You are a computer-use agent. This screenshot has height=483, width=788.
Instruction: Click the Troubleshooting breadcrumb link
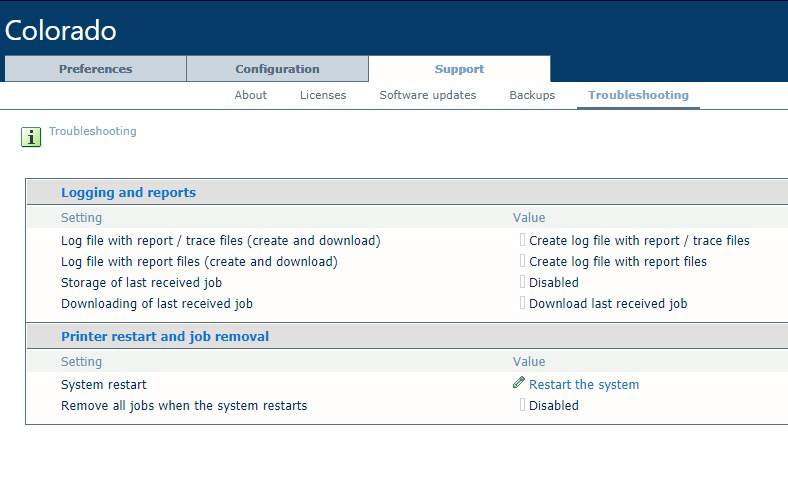[x=93, y=131]
